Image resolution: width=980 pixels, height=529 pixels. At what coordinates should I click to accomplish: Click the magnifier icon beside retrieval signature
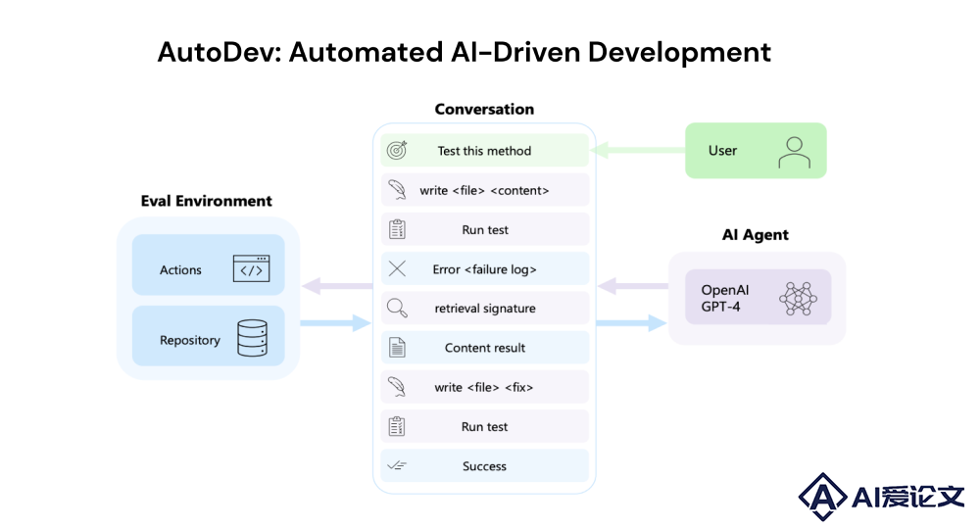point(397,308)
